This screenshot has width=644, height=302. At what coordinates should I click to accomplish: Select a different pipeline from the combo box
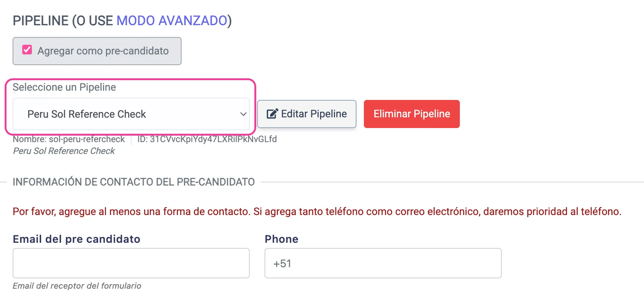click(131, 114)
